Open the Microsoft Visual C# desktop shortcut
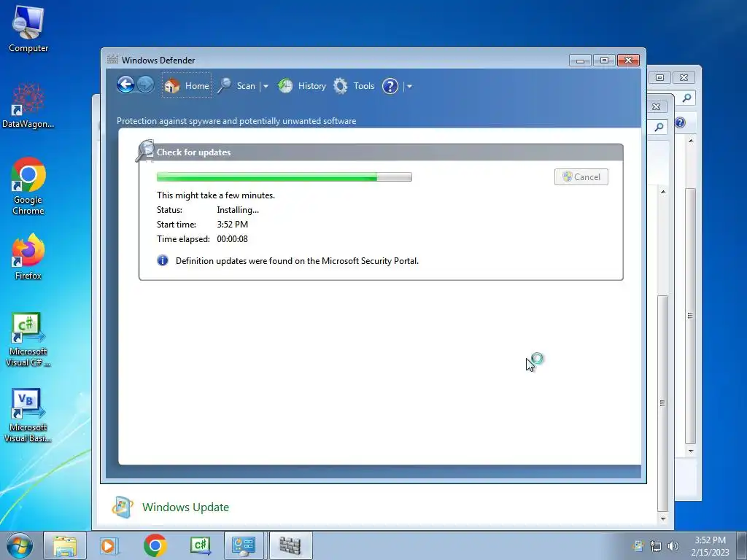This screenshot has width=747, height=560. point(28,340)
